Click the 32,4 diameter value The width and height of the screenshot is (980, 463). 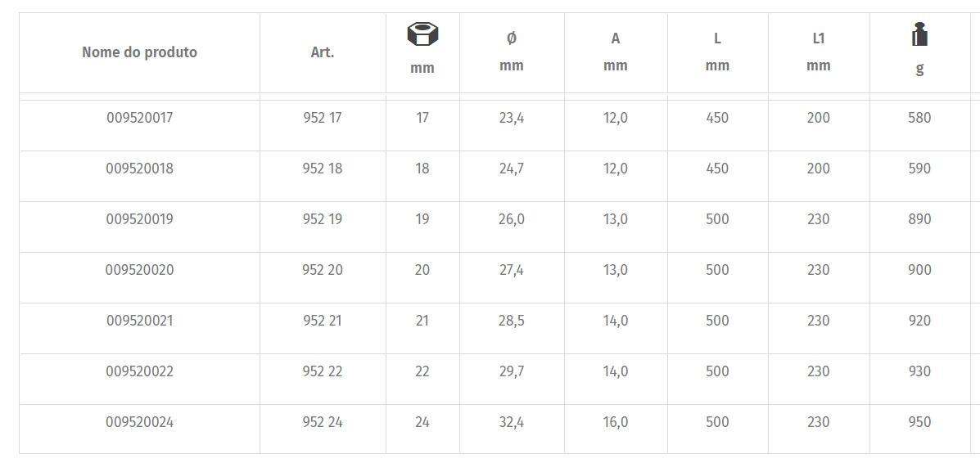511,422
